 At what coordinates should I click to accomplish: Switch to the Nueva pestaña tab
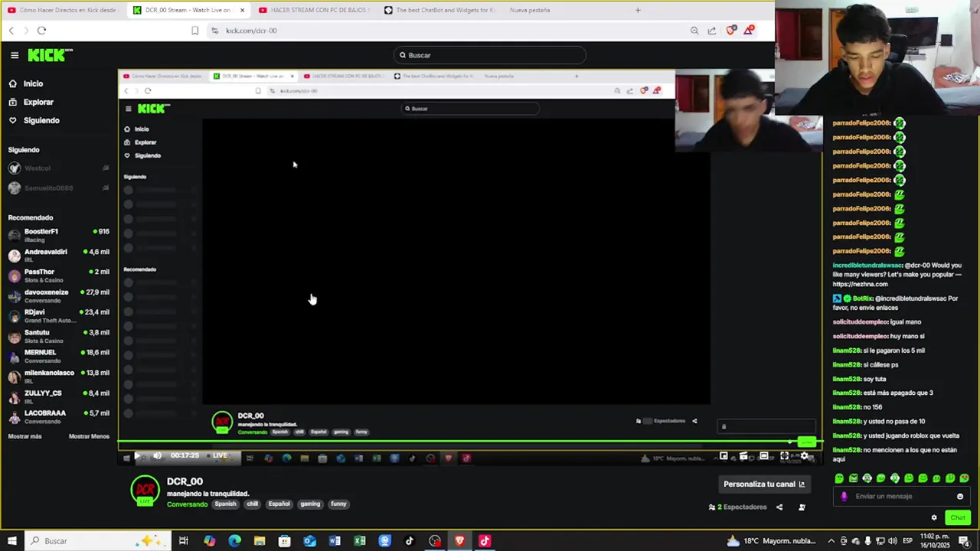coord(530,10)
